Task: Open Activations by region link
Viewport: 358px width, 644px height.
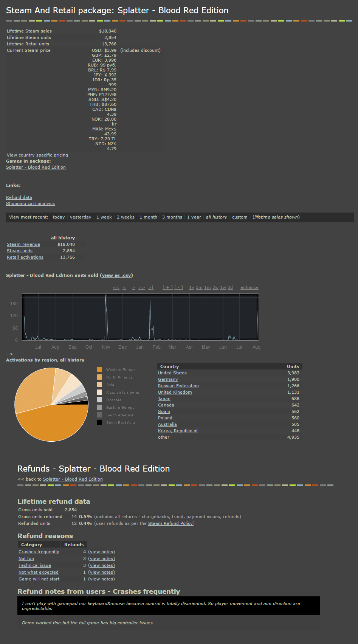Action: pos(32,360)
